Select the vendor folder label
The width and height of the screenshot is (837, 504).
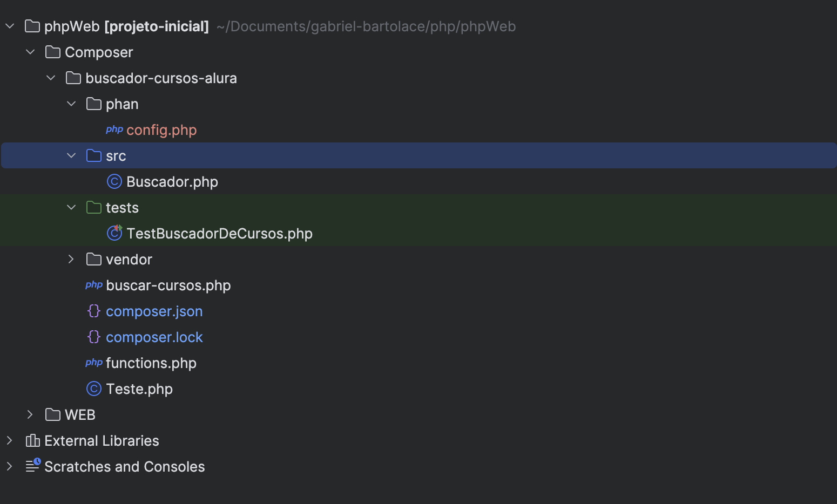pyautogui.click(x=129, y=260)
